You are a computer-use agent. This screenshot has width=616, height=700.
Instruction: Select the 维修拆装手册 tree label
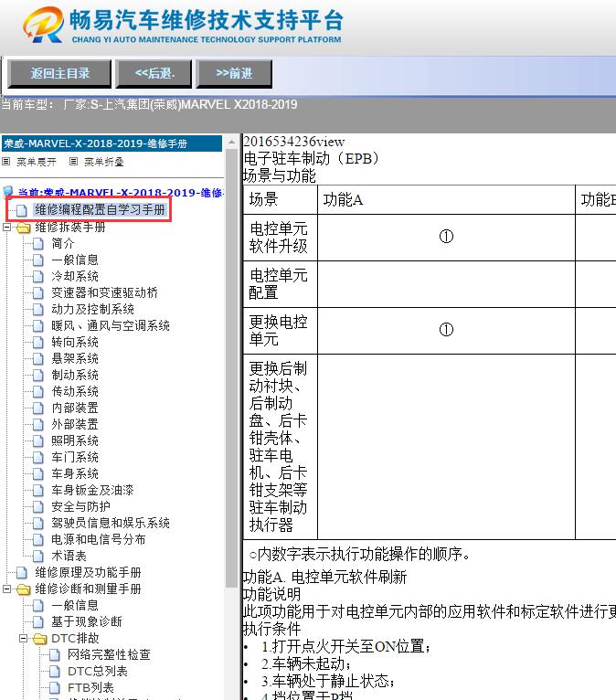[70, 227]
